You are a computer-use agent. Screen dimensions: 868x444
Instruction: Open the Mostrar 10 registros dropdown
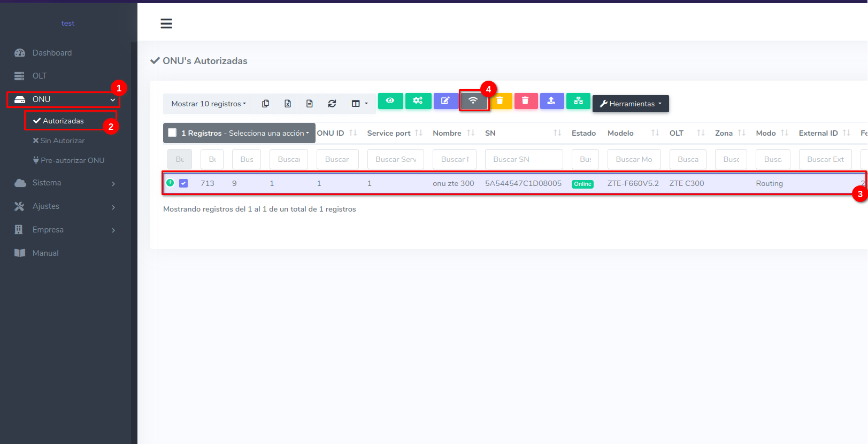tap(209, 104)
